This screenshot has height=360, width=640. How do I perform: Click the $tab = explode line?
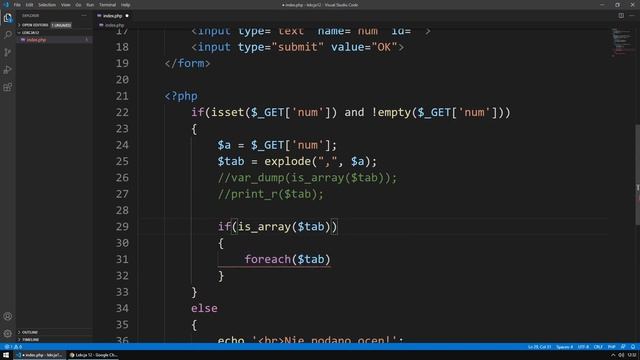(297, 161)
